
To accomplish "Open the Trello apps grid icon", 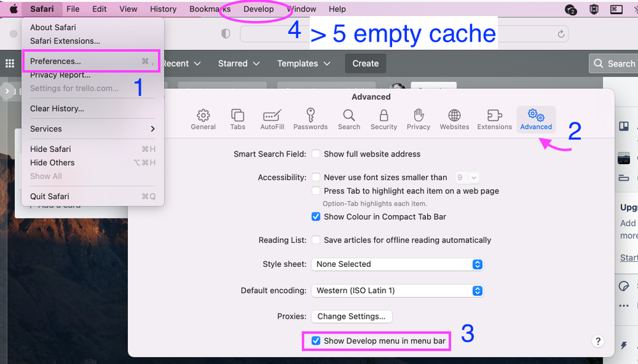I will pos(10,63).
